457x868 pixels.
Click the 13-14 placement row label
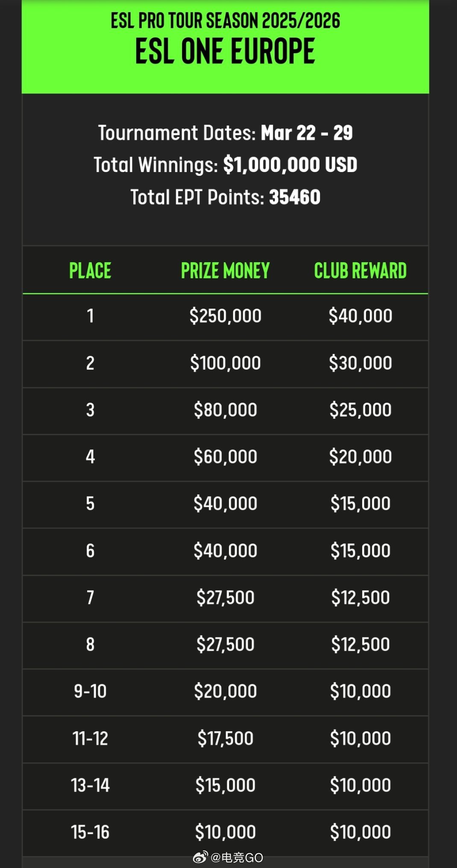(x=90, y=785)
